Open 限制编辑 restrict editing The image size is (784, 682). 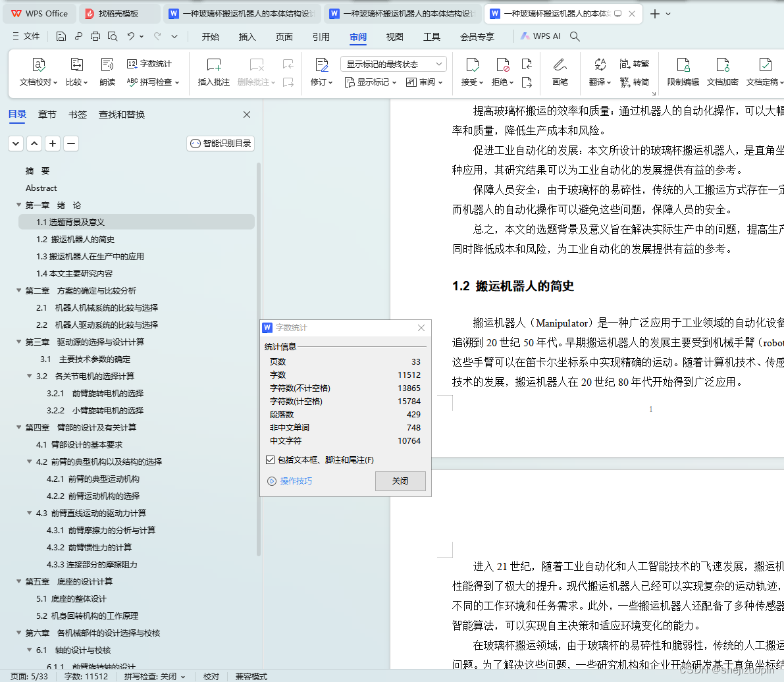(683, 72)
